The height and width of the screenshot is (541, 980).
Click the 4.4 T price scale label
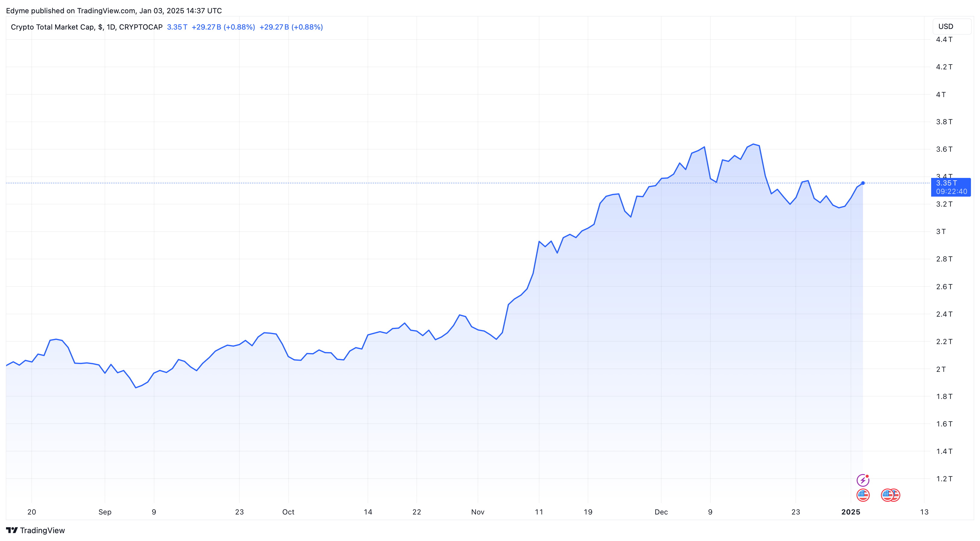click(x=944, y=40)
